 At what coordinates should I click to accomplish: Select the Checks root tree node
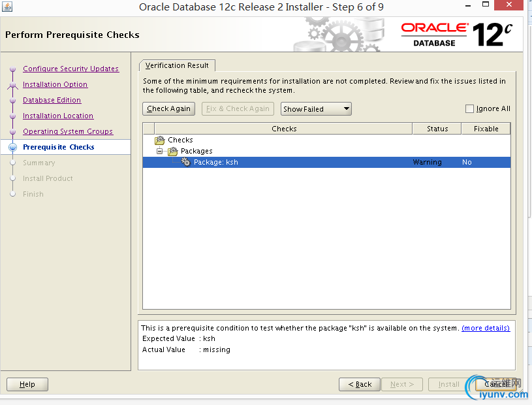(180, 140)
